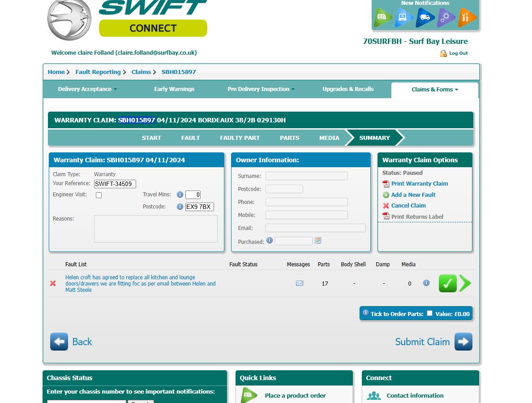Image resolution: width=532 pixels, height=403 pixels.
Task: Click the owner Email field
Action: pos(316,228)
